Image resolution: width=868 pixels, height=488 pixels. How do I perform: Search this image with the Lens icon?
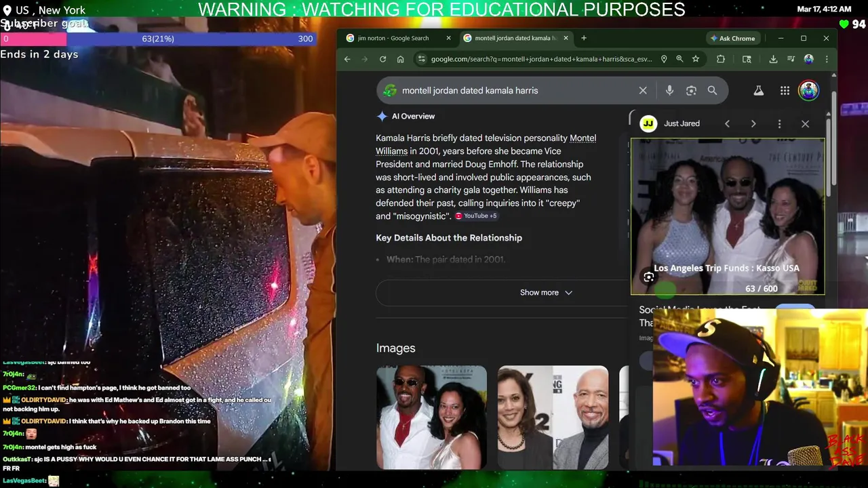pyautogui.click(x=648, y=277)
